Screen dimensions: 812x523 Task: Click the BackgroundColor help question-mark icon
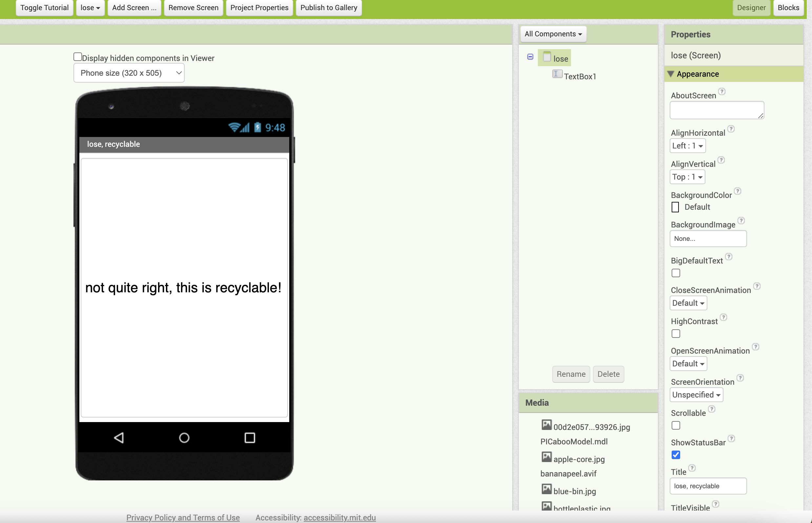[738, 191]
